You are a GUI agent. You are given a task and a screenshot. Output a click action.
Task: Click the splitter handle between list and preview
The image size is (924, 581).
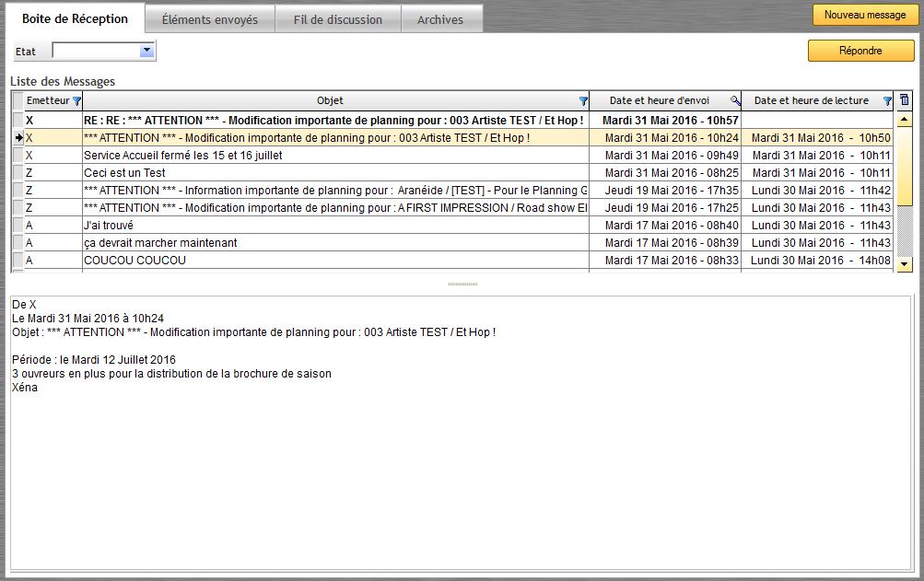point(462,285)
